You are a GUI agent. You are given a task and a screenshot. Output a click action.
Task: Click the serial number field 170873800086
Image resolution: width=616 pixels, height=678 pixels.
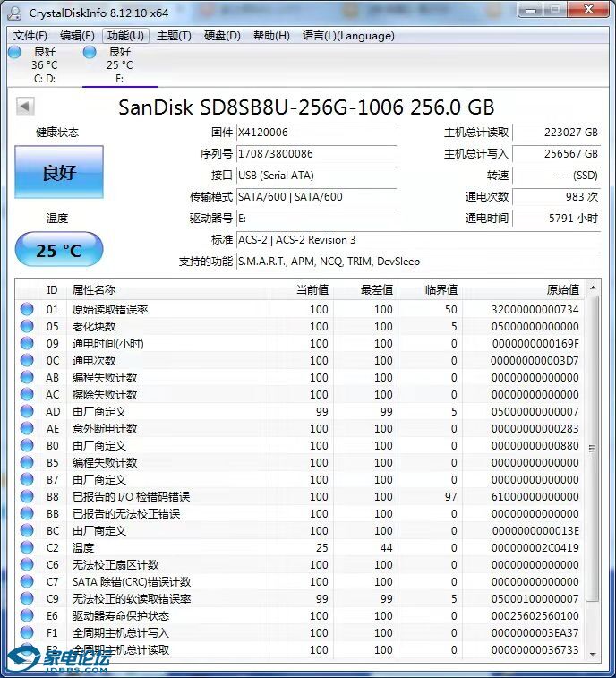316,154
